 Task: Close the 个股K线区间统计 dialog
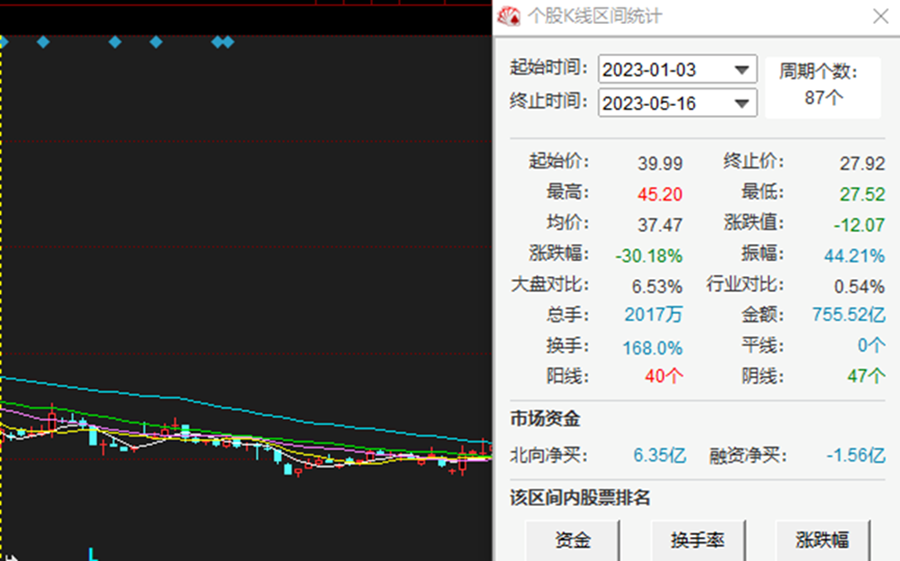[x=879, y=17]
